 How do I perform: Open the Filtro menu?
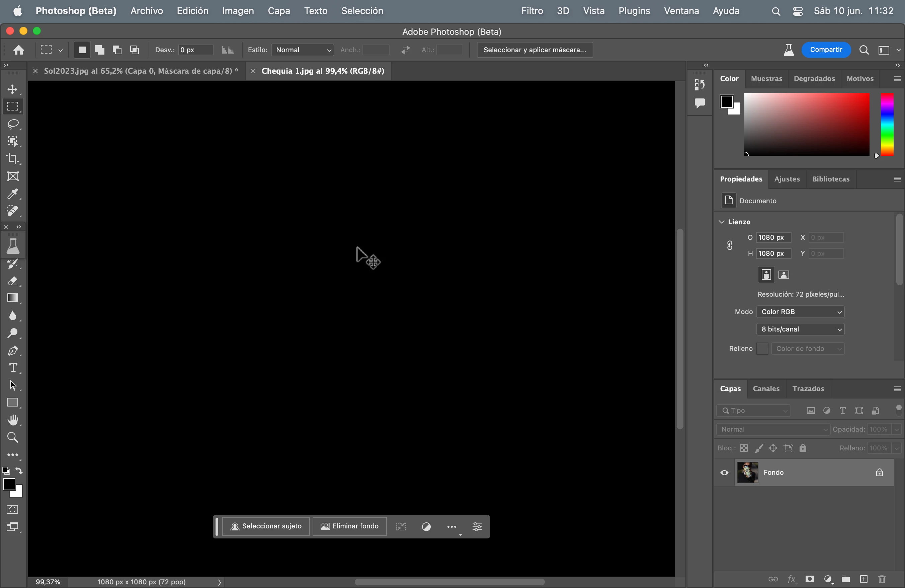click(x=531, y=11)
